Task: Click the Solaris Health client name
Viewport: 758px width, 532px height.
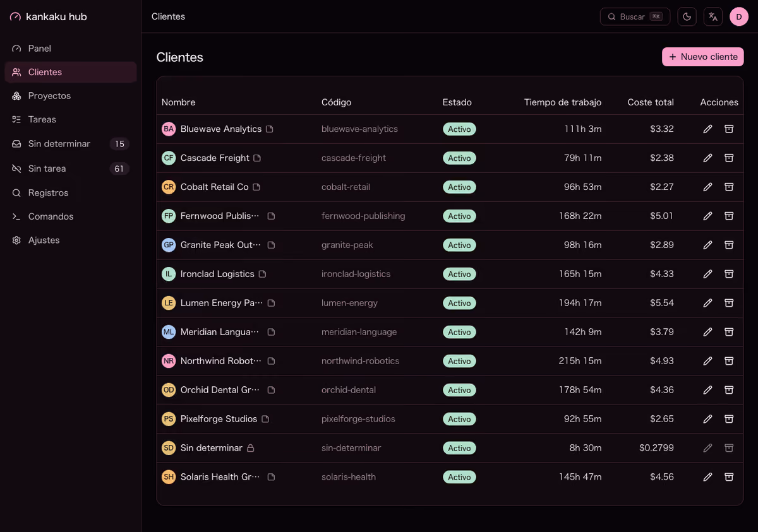Action: pos(220,477)
